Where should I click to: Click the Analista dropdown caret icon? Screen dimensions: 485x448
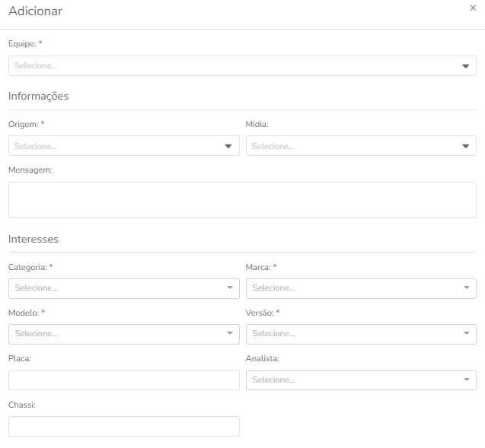[467, 380]
